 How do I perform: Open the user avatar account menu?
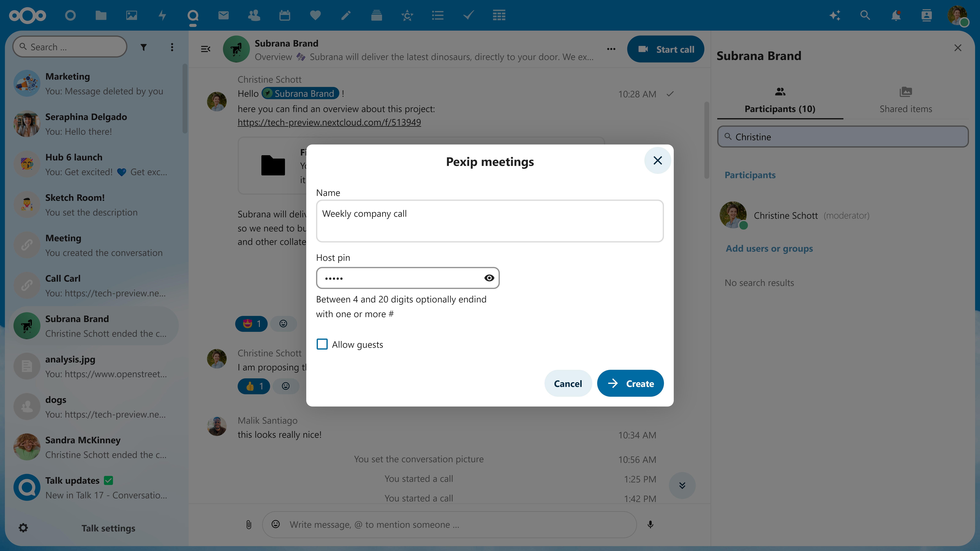click(957, 16)
